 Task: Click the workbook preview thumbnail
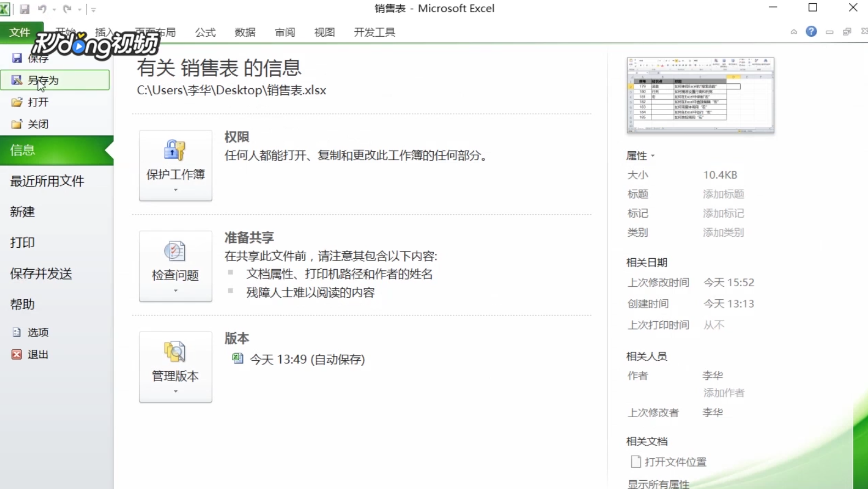point(700,95)
